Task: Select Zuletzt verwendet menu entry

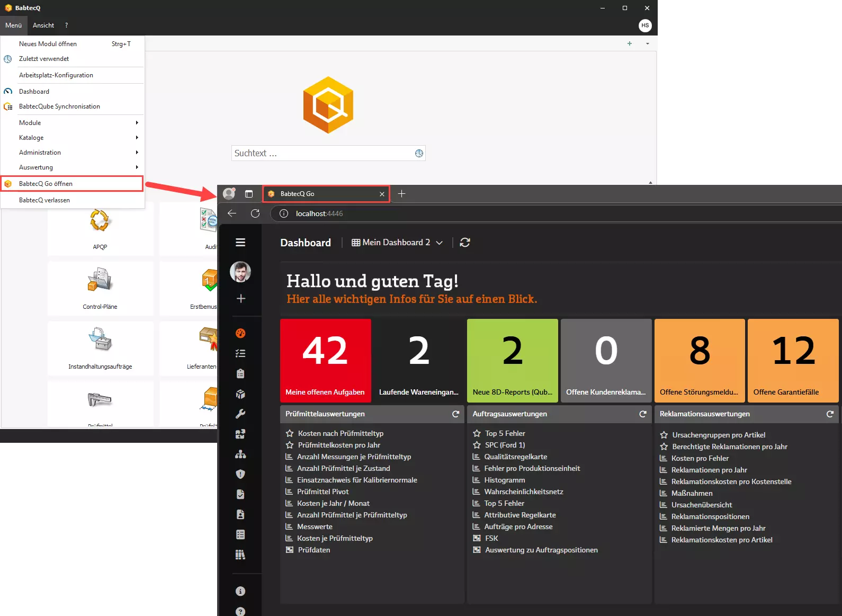Action: 73,59
